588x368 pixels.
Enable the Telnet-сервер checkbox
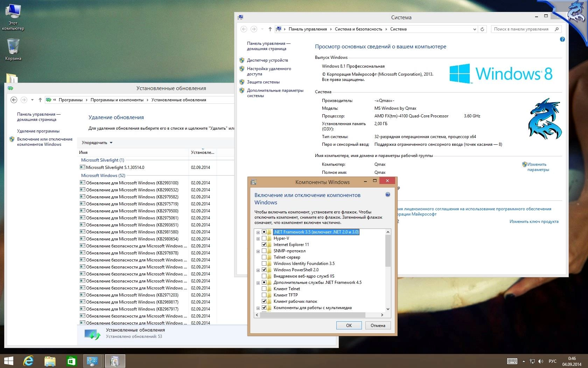pos(264,257)
